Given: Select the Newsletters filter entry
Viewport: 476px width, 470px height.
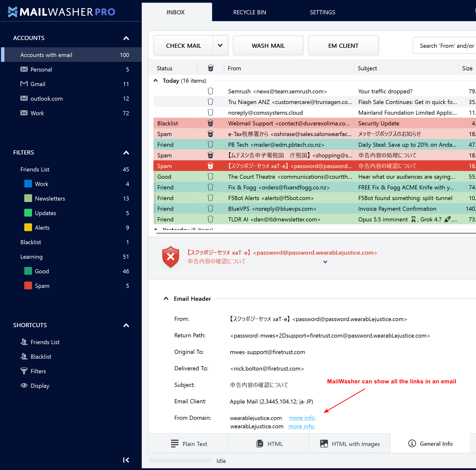Looking at the screenshot, I should click(x=71, y=198).
